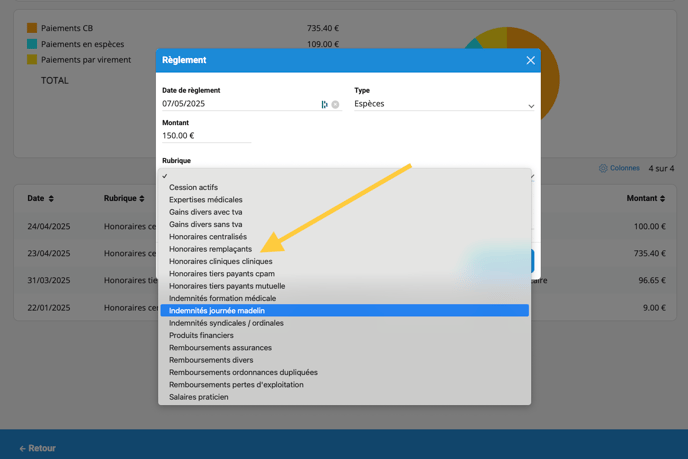Viewport: 688px width, 459px height.
Task: Sort by the Rubrique column arrows
Action: point(142,199)
